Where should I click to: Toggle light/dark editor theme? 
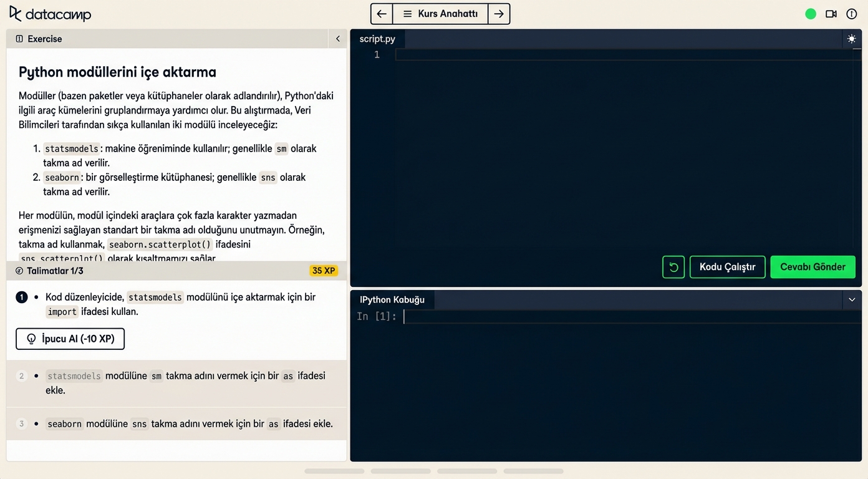click(x=851, y=39)
